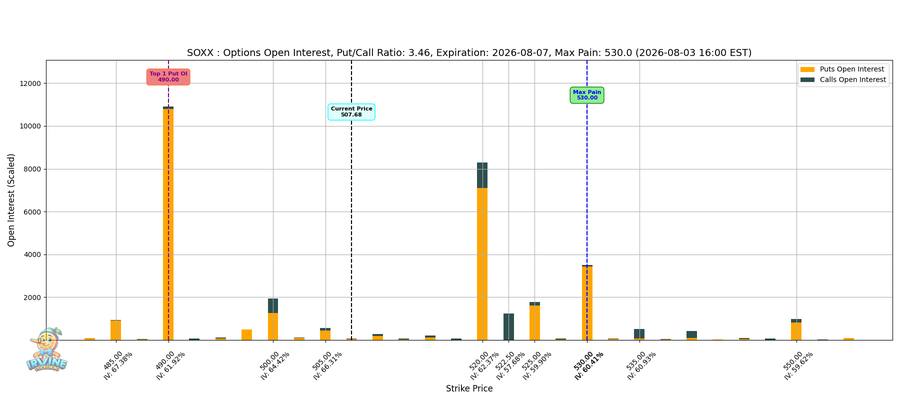Click the Open Interest (Scaled) axis title

[11, 200]
